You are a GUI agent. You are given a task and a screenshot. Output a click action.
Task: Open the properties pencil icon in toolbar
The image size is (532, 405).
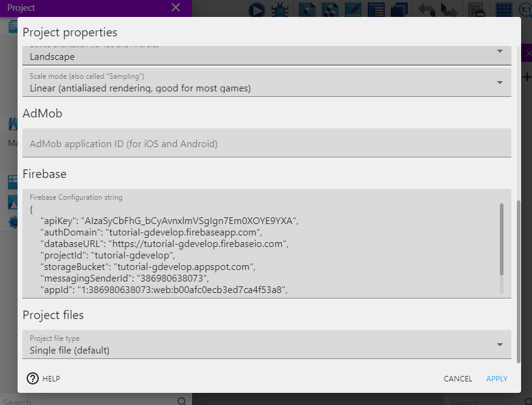353,10
